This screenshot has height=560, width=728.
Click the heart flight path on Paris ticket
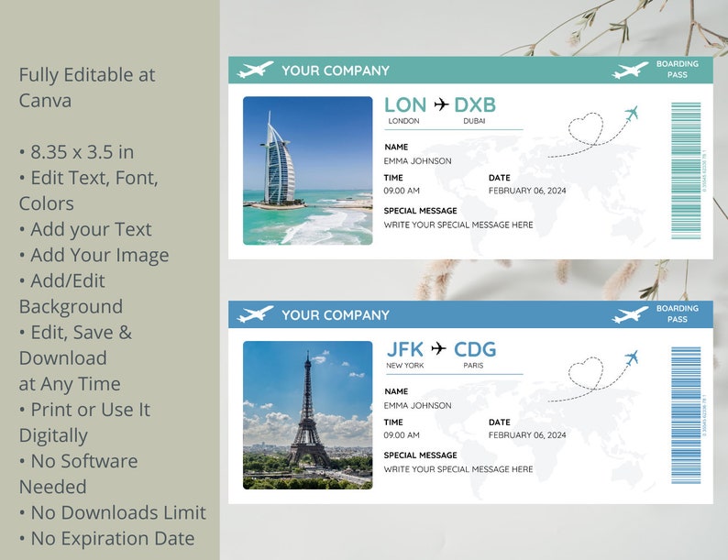pyautogui.click(x=593, y=377)
